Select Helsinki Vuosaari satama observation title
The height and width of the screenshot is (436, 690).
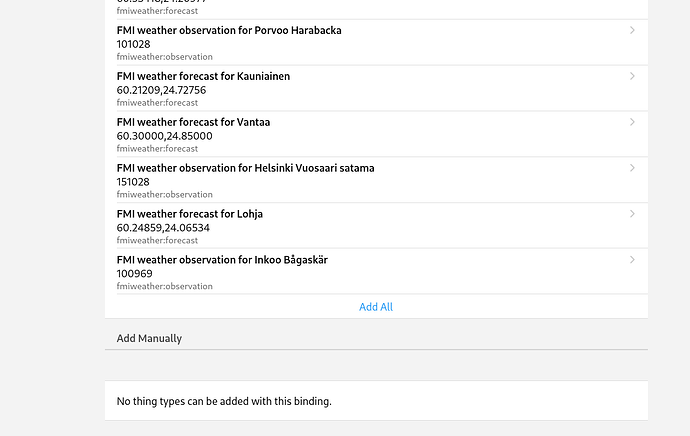click(x=245, y=168)
